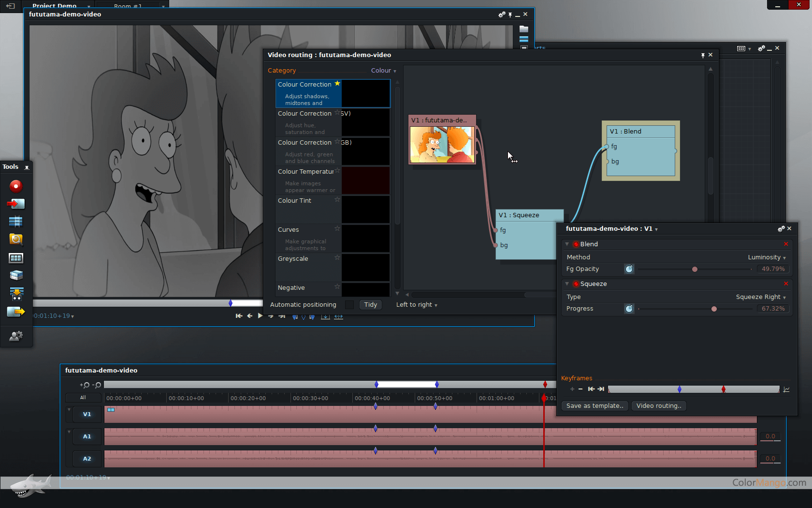Select the Room #1 tab

click(x=128, y=6)
